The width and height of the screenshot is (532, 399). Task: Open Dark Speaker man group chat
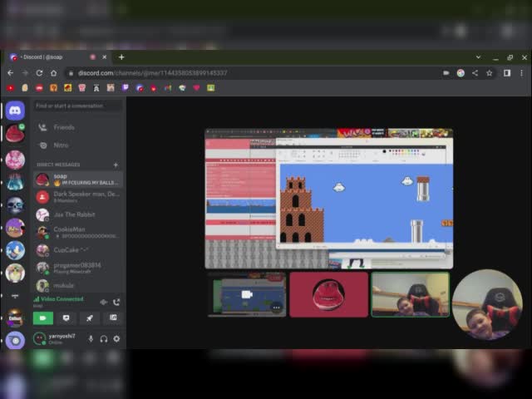pos(78,197)
